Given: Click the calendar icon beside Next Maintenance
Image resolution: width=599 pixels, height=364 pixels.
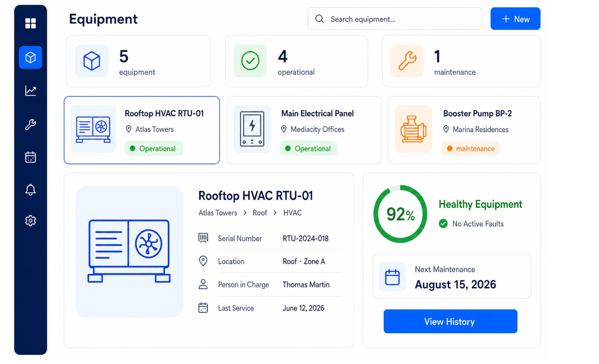Looking at the screenshot, I should coord(392,277).
